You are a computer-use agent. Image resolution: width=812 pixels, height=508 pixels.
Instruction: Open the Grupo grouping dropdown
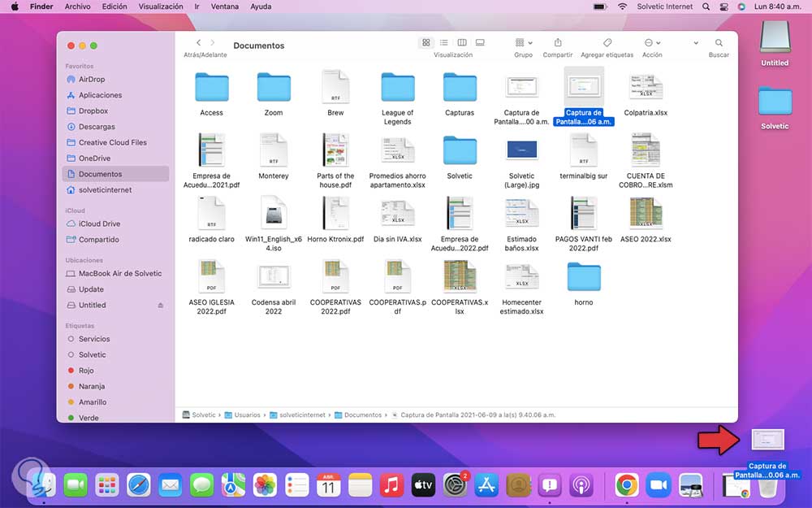pos(524,42)
